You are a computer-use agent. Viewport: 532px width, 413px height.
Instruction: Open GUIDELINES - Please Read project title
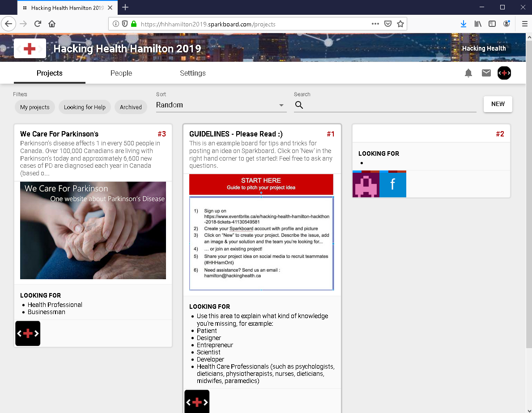pyautogui.click(x=236, y=134)
